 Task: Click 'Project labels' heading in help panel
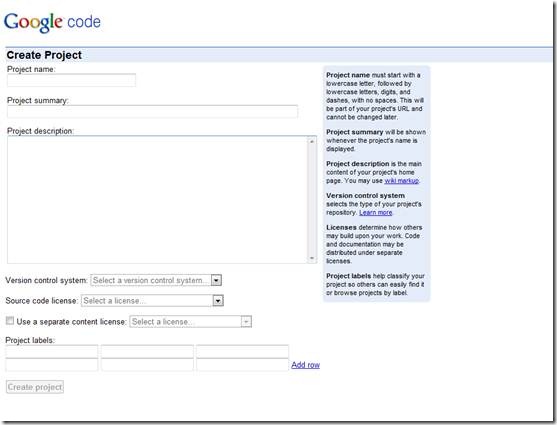348,276
